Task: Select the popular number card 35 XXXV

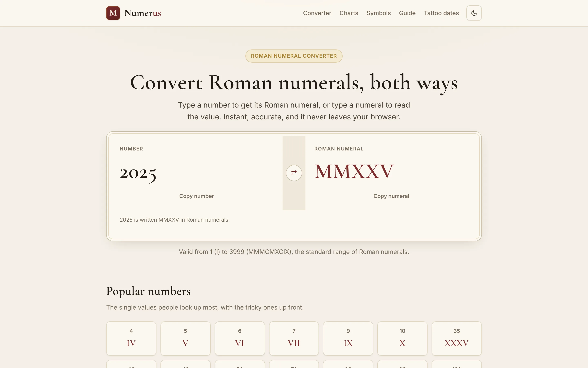Action: click(x=457, y=338)
